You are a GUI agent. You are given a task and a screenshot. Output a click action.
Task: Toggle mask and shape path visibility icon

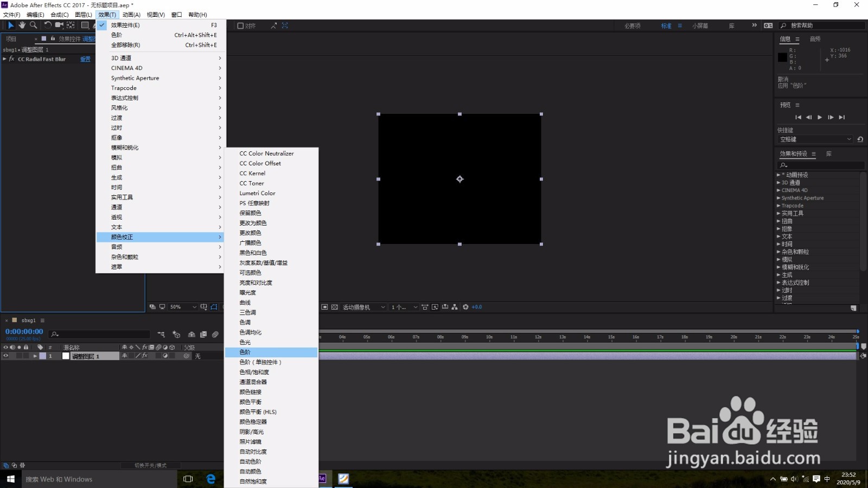tap(214, 307)
